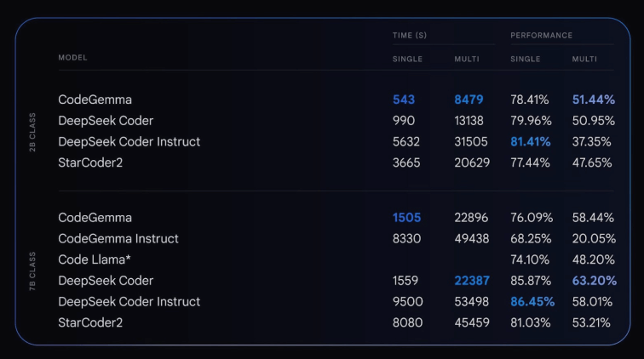Image resolution: width=644 pixels, height=359 pixels.
Task: Click the highlighted 1505 time value
Action: tap(406, 218)
